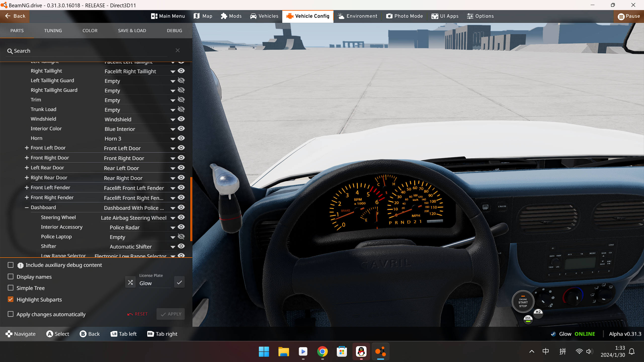Hide the Right Taillight part
644x362 pixels.
[181, 71]
